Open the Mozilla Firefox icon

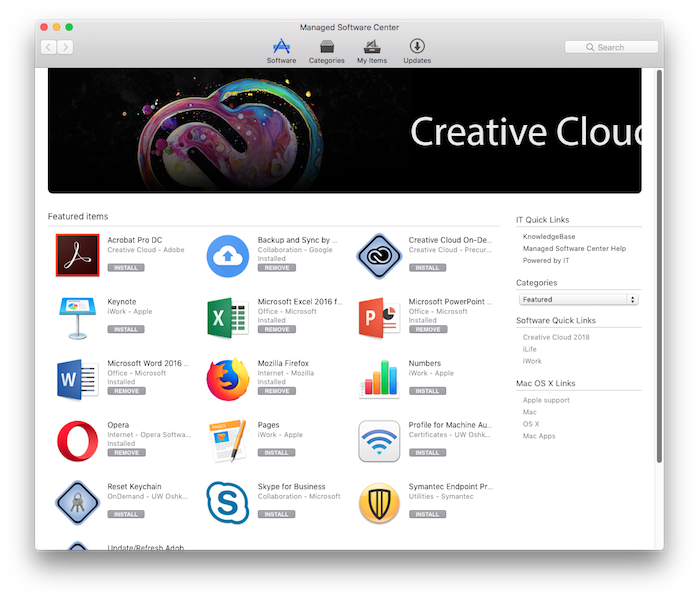228,379
